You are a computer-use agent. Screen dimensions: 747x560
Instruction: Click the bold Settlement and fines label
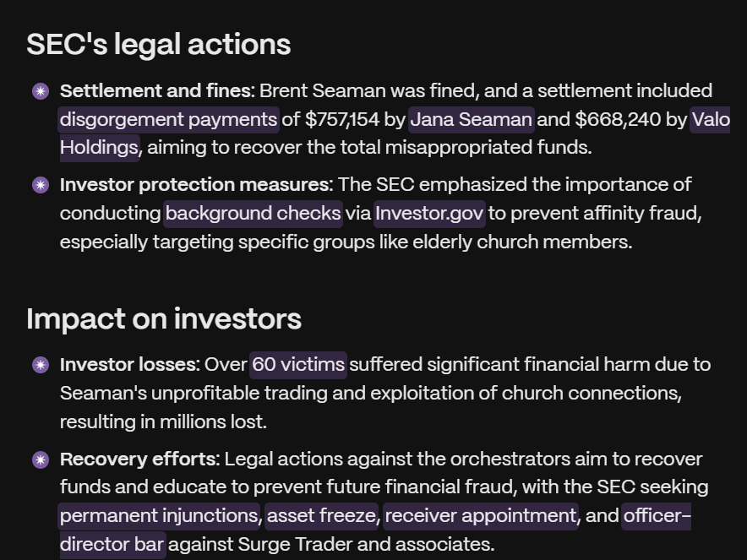tap(158, 91)
